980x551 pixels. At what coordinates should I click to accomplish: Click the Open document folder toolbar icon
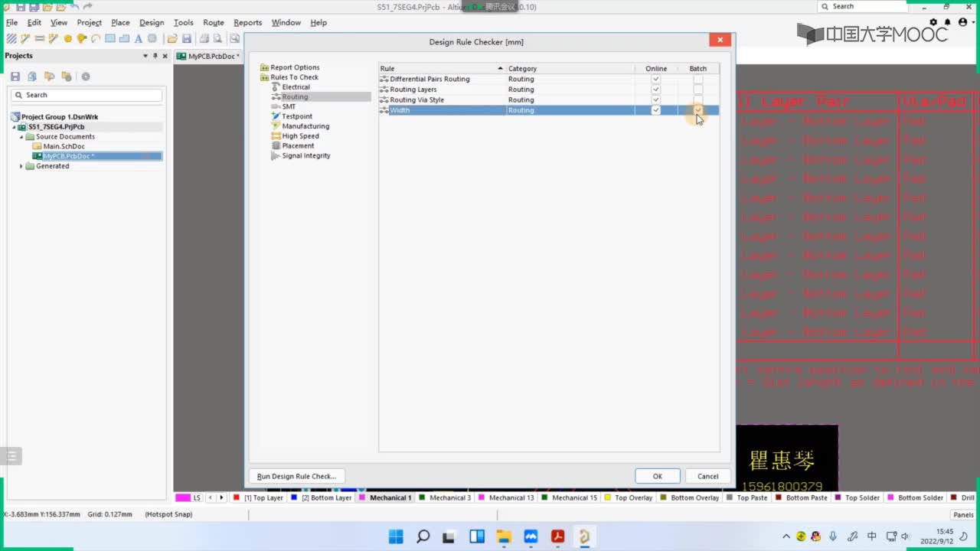(172, 38)
